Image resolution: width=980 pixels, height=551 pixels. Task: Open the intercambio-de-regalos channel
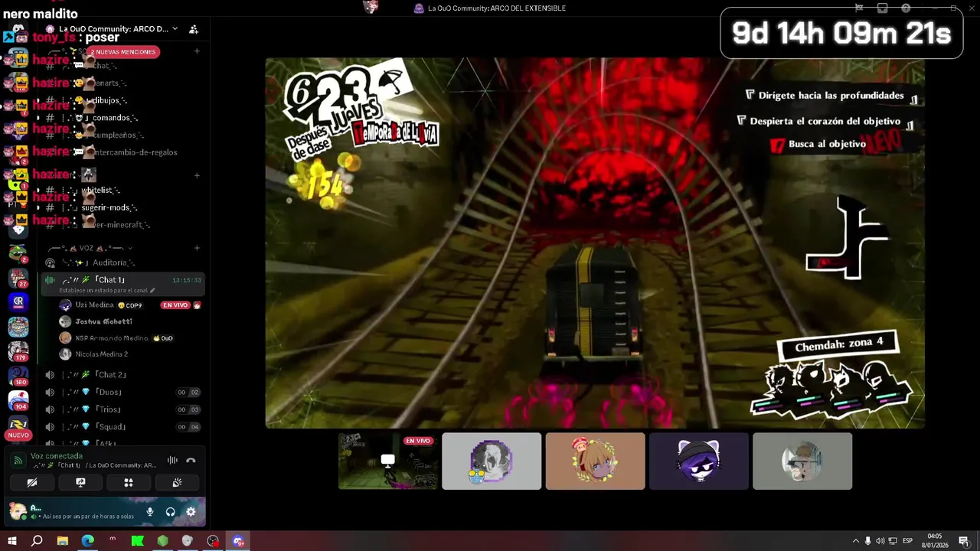(122, 152)
